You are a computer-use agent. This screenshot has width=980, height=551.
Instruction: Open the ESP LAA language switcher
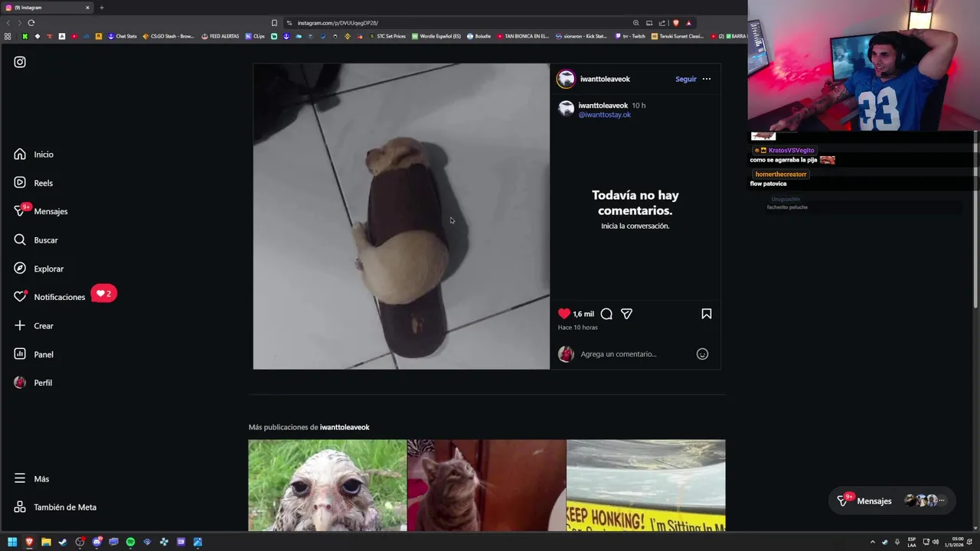(x=912, y=542)
